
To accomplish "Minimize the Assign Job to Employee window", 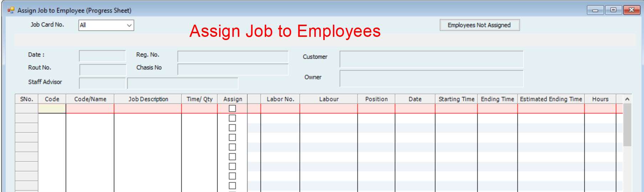I will [x=595, y=10].
